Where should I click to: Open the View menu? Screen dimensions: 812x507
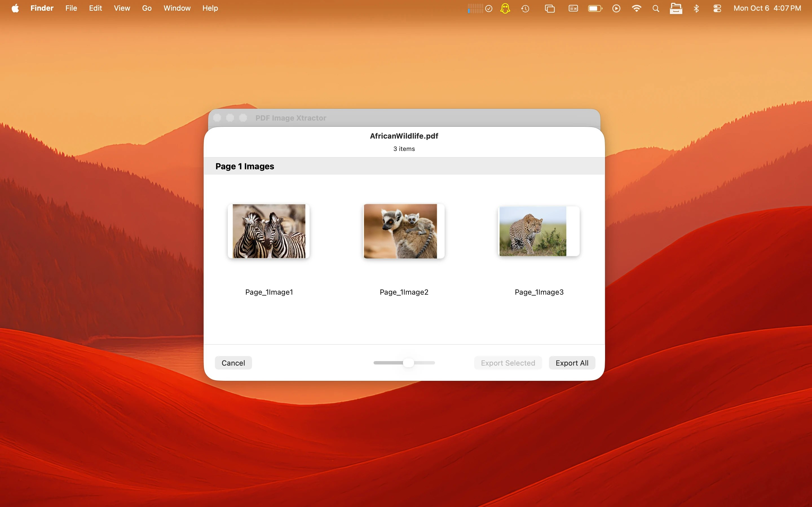(x=122, y=8)
